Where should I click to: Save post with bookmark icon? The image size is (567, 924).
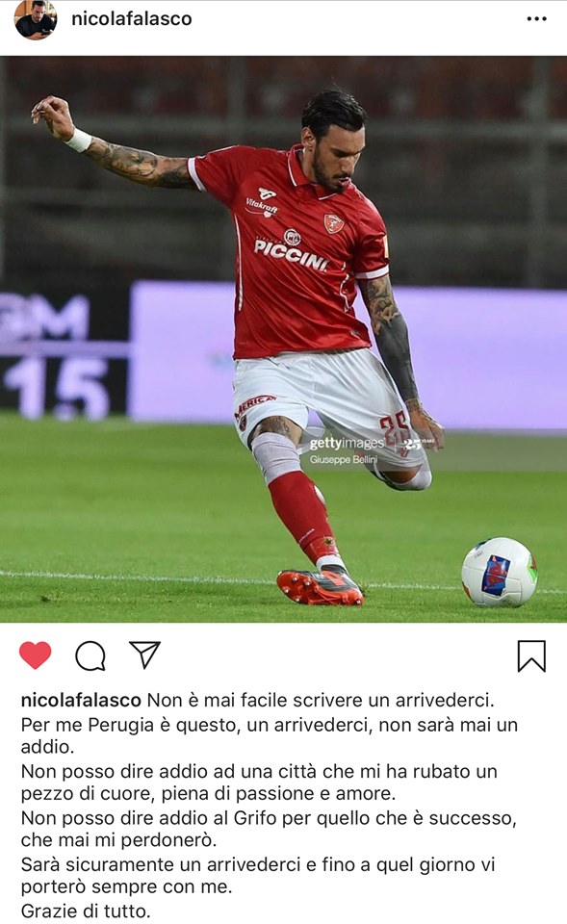[531, 655]
